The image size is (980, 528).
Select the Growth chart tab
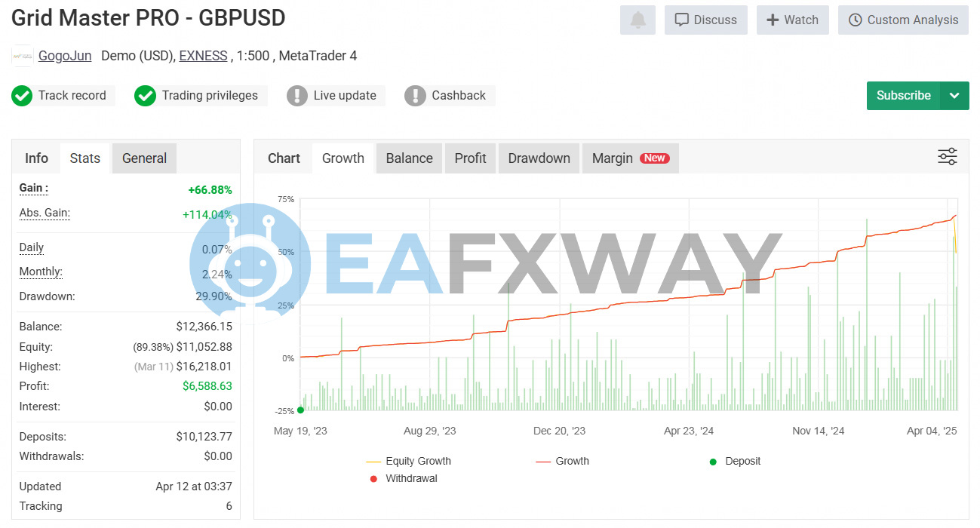[343, 158]
